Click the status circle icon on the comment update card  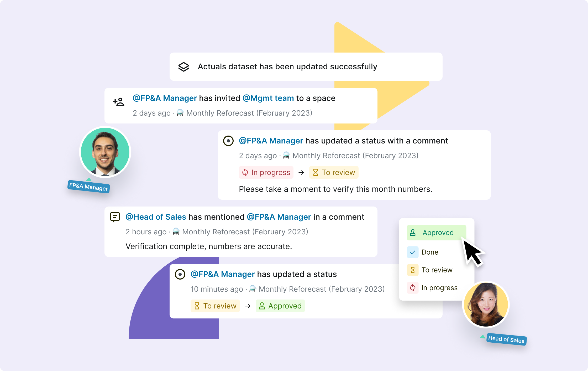pyautogui.click(x=228, y=141)
